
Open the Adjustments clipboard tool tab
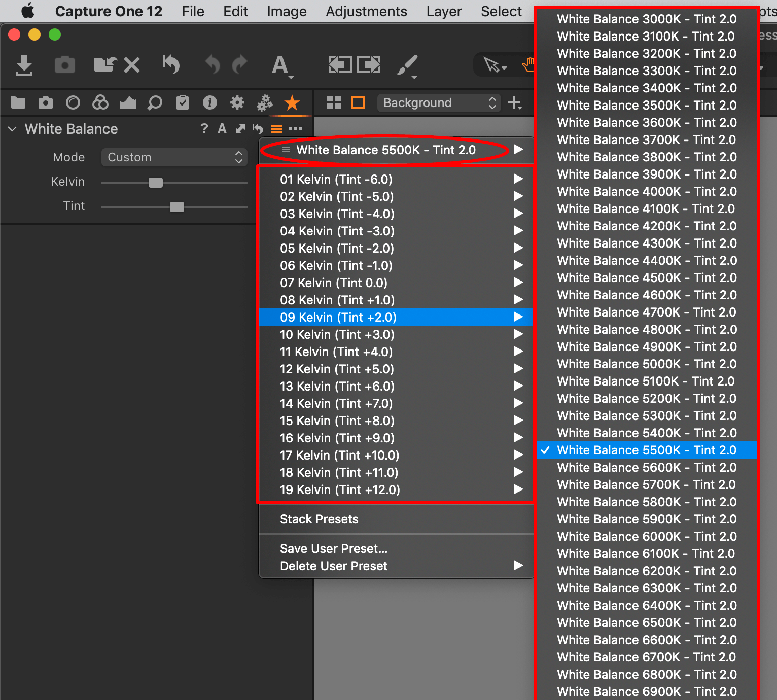(183, 103)
